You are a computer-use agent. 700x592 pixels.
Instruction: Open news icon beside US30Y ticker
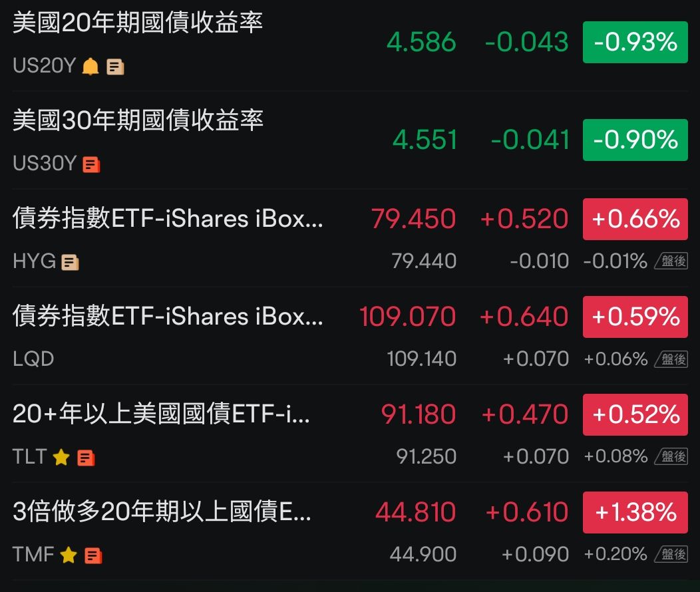(x=90, y=164)
